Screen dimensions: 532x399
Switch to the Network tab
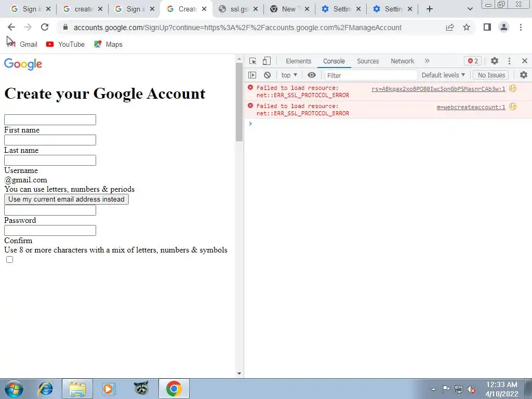pyautogui.click(x=403, y=61)
